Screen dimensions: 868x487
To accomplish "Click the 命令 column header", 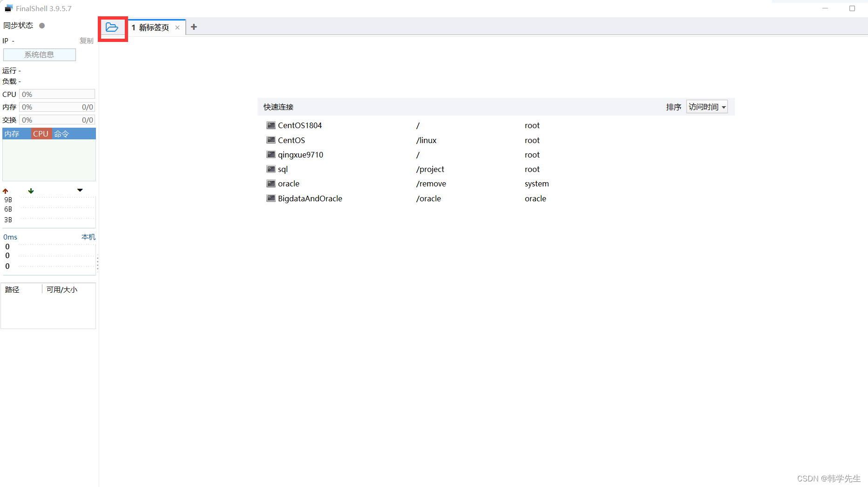I will tap(74, 134).
